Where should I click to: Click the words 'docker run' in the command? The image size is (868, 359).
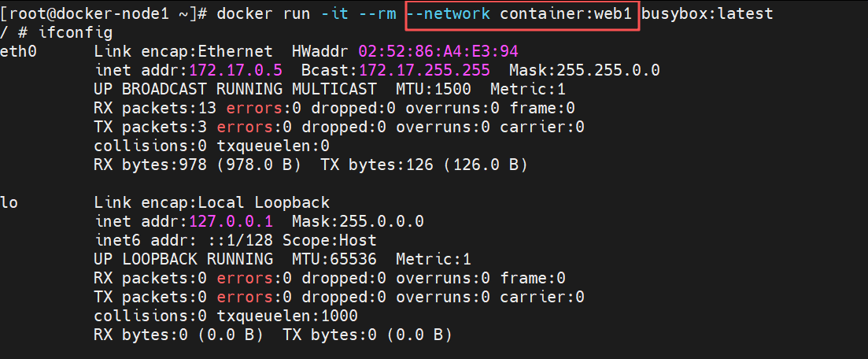[x=264, y=13]
